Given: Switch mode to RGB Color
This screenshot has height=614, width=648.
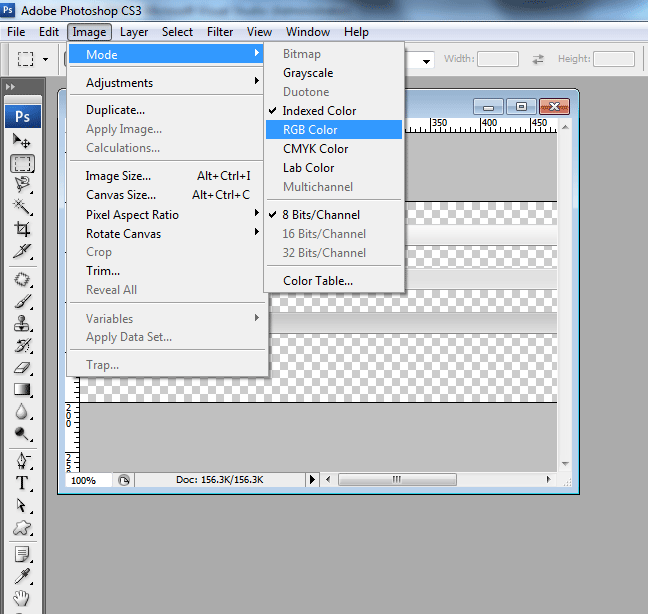Looking at the screenshot, I should click(x=334, y=130).
